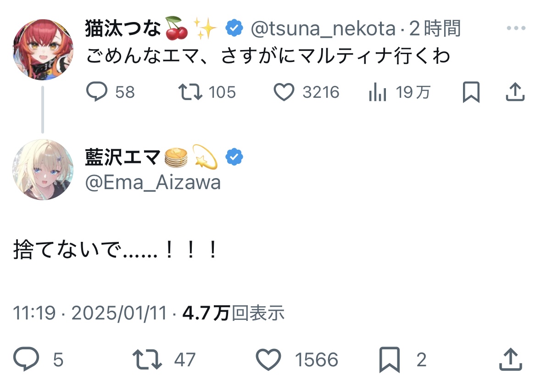Retweet the post with 47 reposts
The height and width of the screenshot is (392, 541).
(x=147, y=360)
